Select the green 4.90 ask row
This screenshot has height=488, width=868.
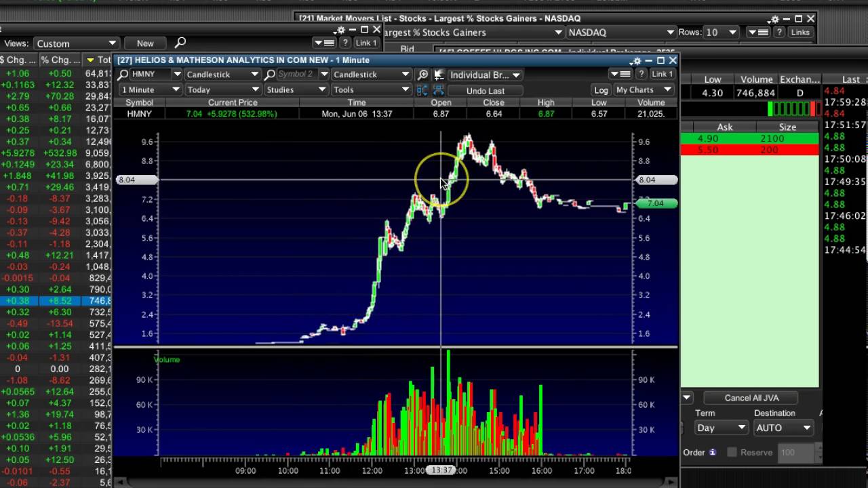pos(749,138)
